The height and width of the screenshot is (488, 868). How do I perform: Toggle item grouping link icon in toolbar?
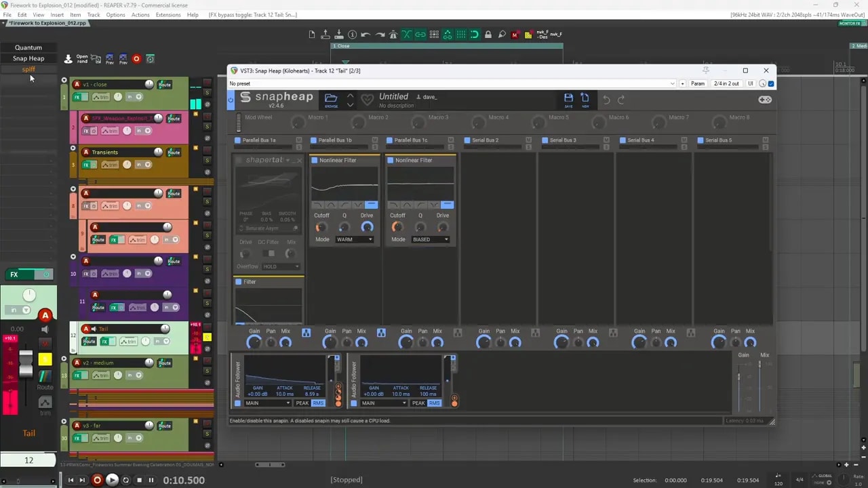click(420, 35)
